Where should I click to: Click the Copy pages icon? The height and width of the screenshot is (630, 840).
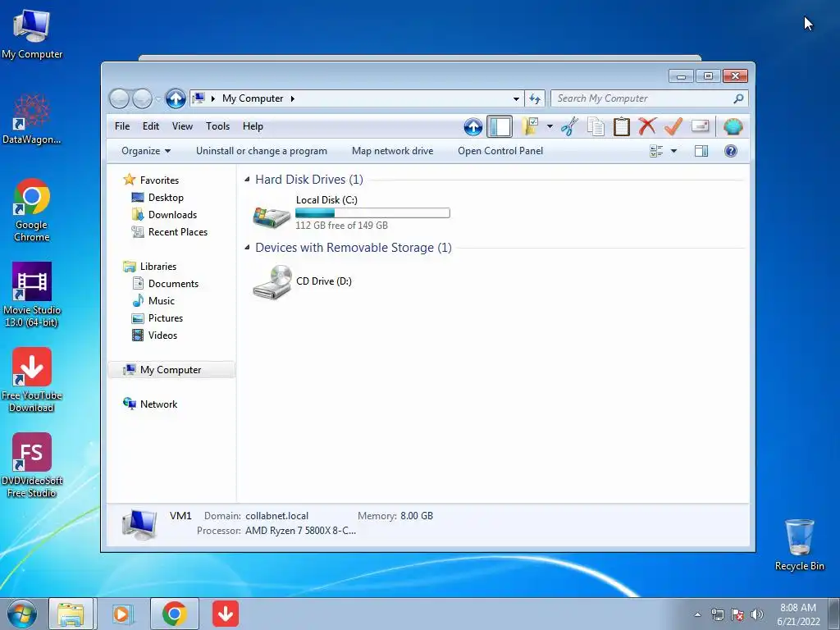tap(596, 126)
